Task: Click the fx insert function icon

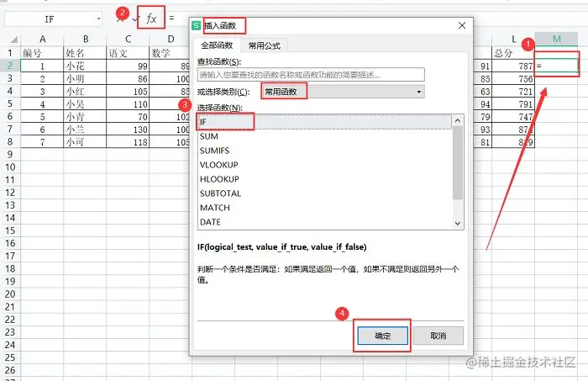Action: (151, 18)
